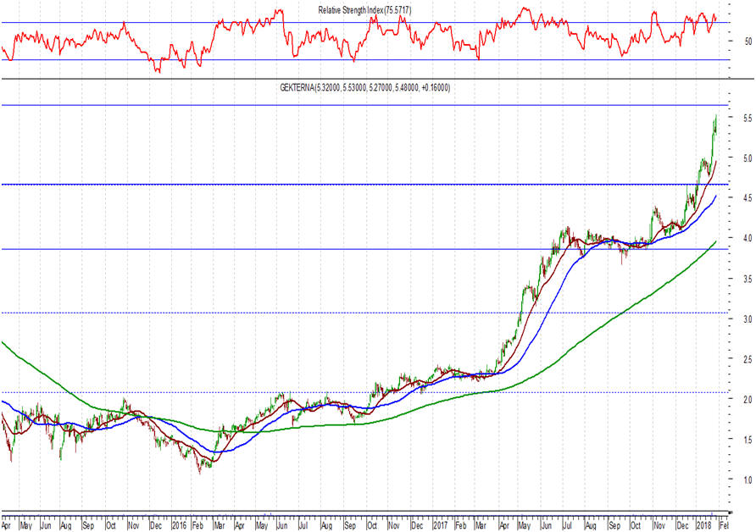Image resolution: width=756 pixels, height=532 pixels.
Task: Click the 2.0 price axis label
Action: [748, 400]
